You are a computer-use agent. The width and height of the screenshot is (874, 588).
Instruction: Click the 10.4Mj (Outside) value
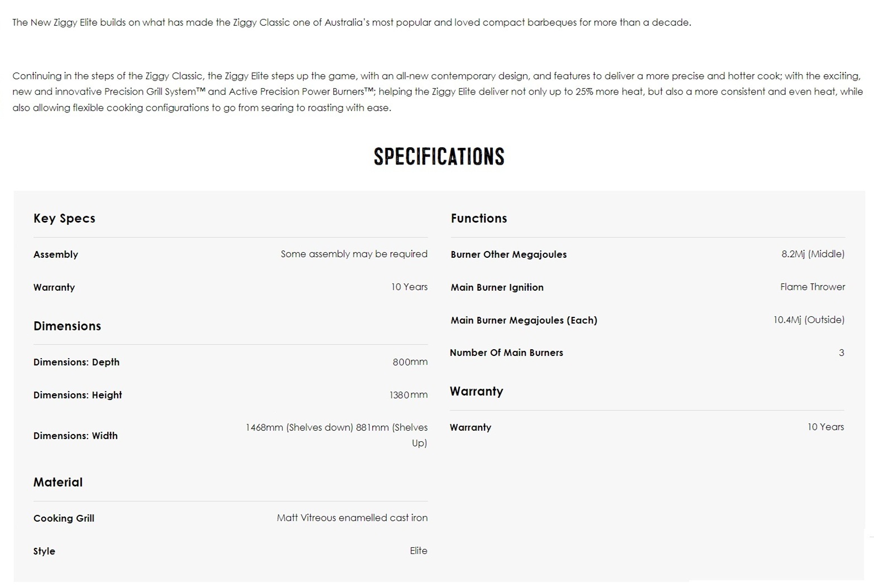tap(809, 320)
